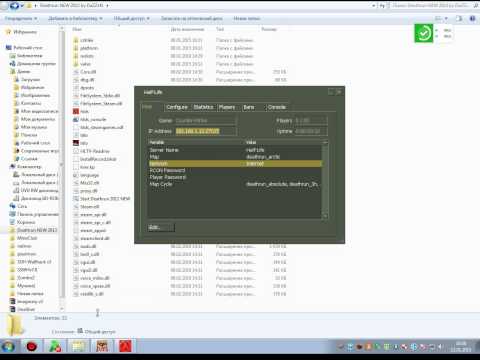Open the Windows Start button

click(8, 347)
